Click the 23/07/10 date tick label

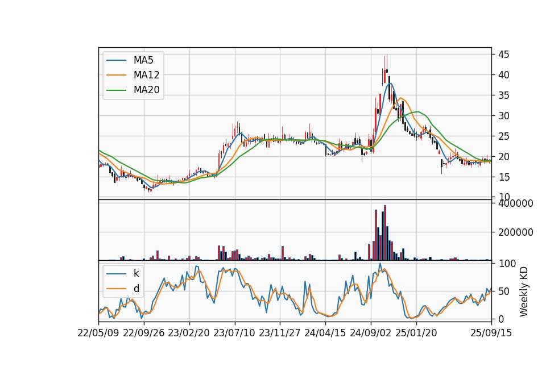(234, 333)
